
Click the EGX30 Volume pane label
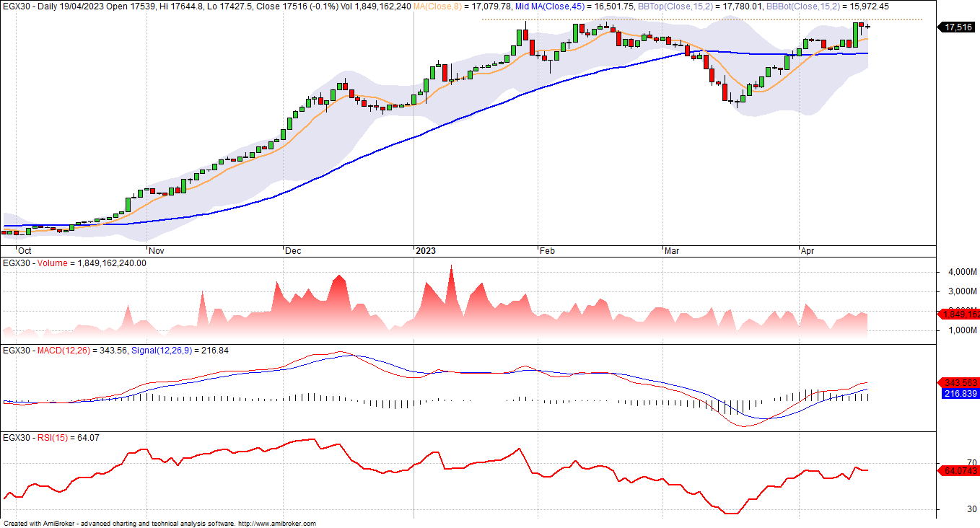51,263
